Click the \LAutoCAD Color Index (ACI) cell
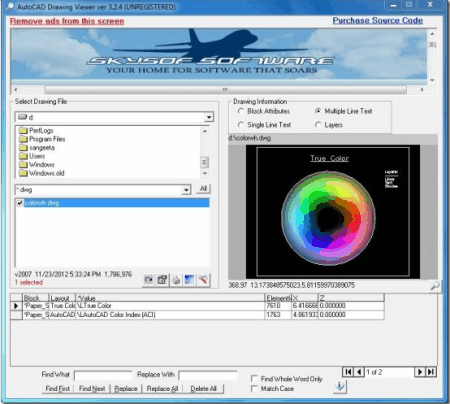 coord(170,315)
